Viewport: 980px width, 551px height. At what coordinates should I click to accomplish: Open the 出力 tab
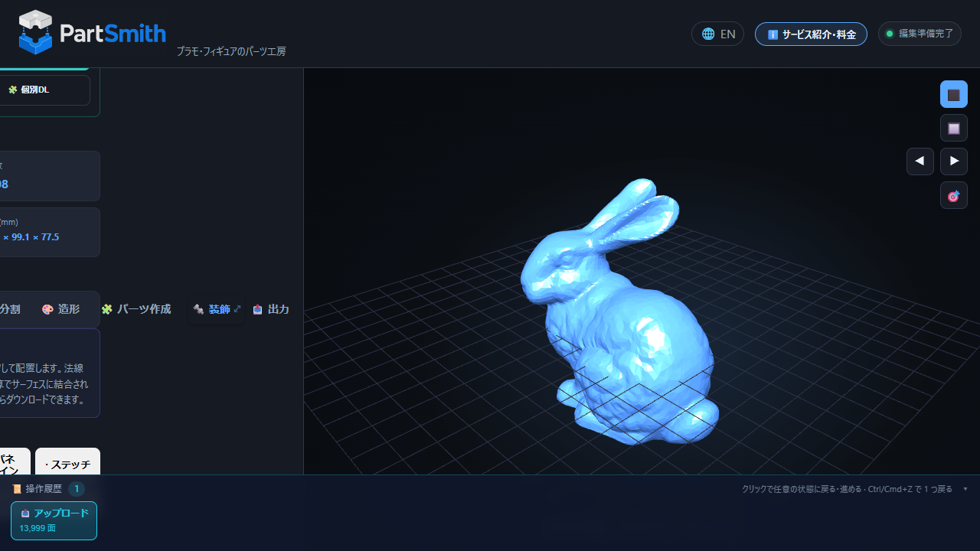pyautogui.click(x=271, y=309)
